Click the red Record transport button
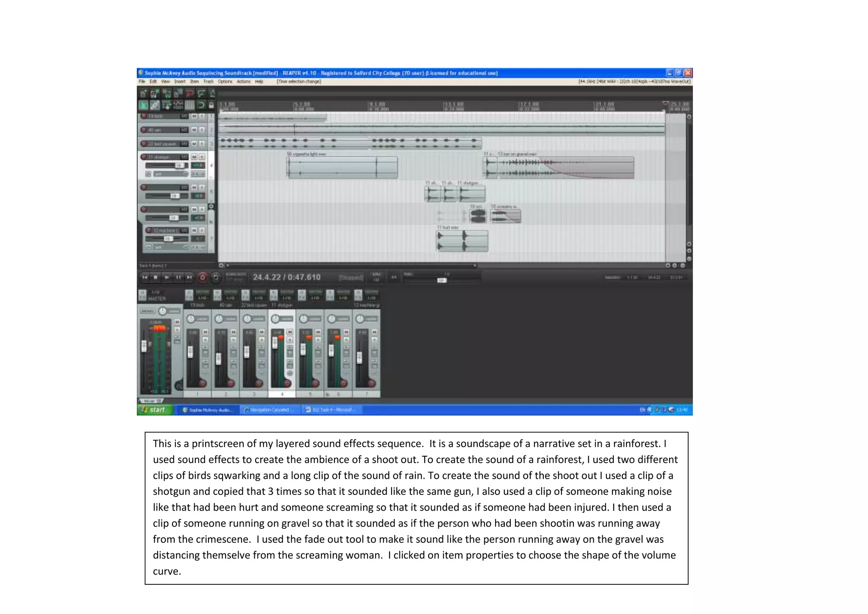 (x=203, y=277)
